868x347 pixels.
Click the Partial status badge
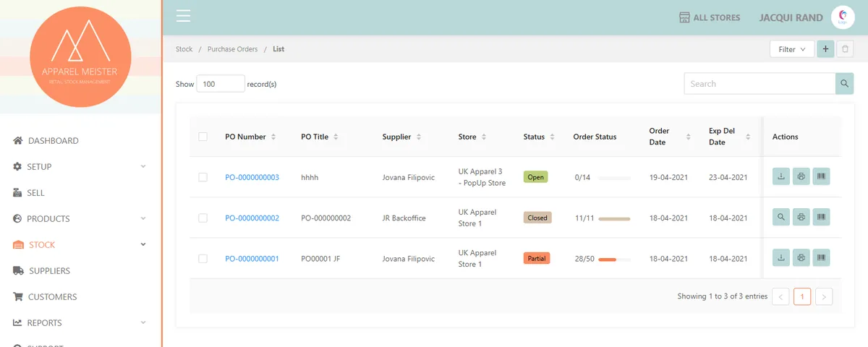coord(537,258)
